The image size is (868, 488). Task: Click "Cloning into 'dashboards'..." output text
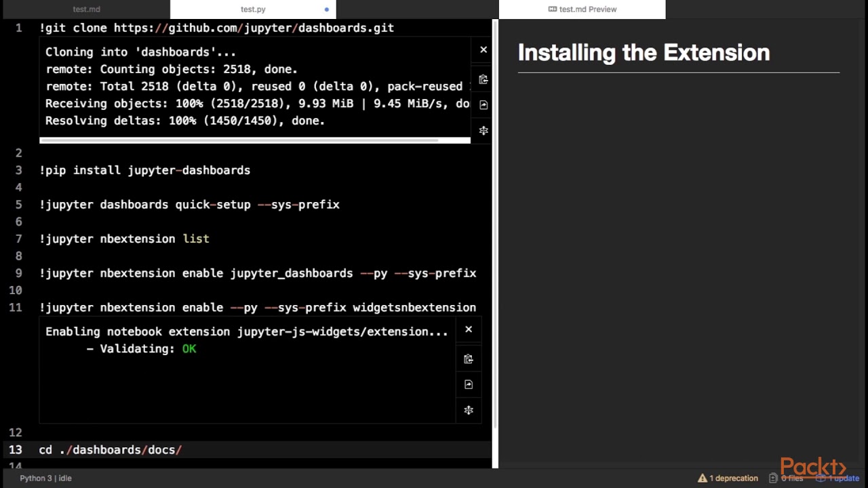140,52
